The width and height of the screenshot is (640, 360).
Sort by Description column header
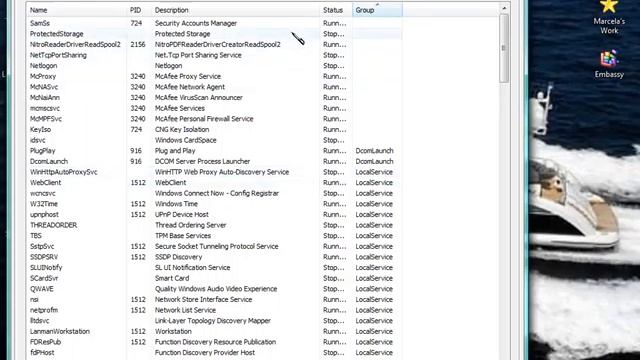coord(236,10)
